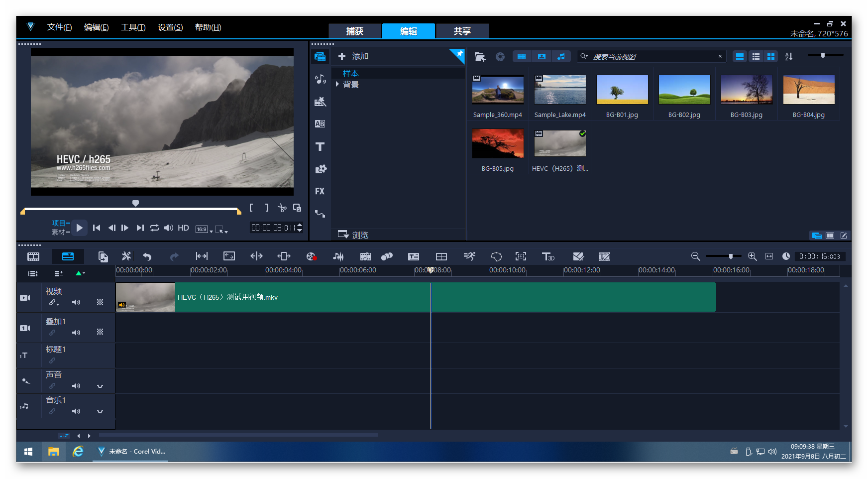Open the AB Transitions library icon
The image size is (868, 479).
320,124
